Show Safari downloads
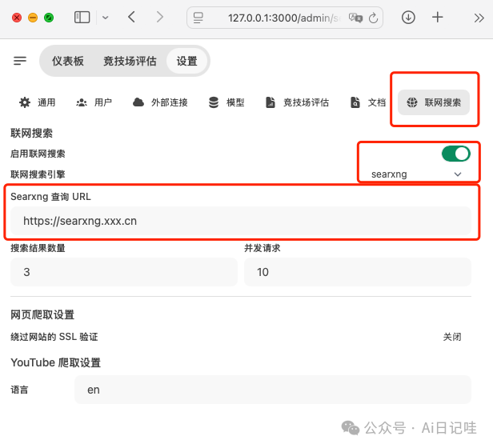Screen dimensions: 493x448 coord(408,18)
